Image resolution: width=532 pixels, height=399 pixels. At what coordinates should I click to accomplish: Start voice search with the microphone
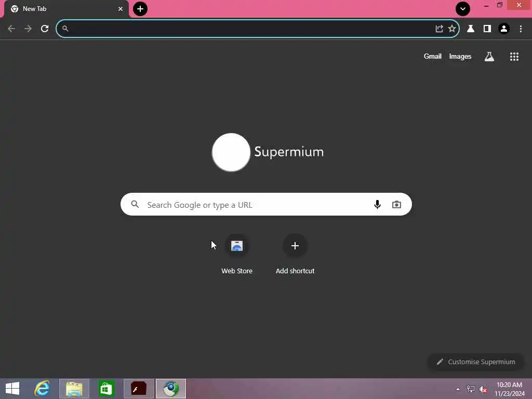click(377, 204)
